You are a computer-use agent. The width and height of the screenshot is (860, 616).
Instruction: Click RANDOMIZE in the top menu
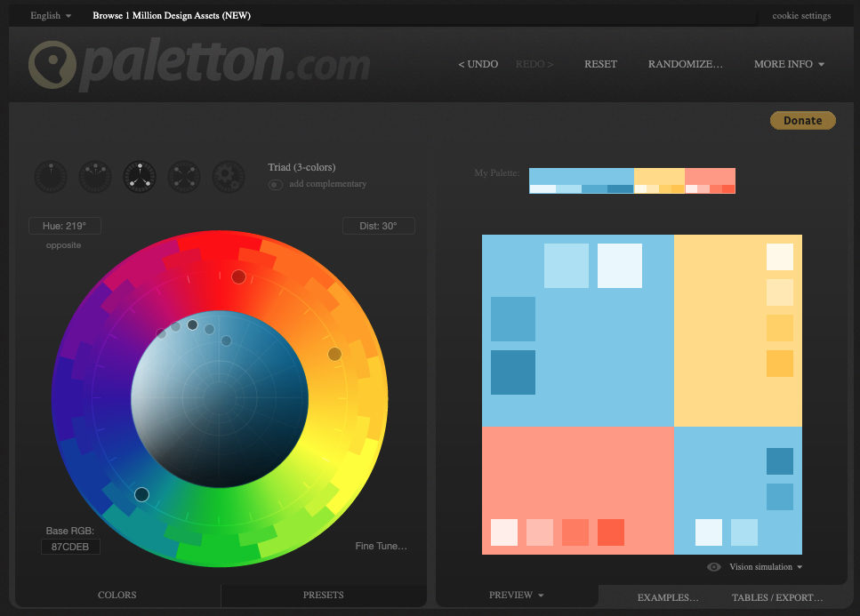[685, 64]
